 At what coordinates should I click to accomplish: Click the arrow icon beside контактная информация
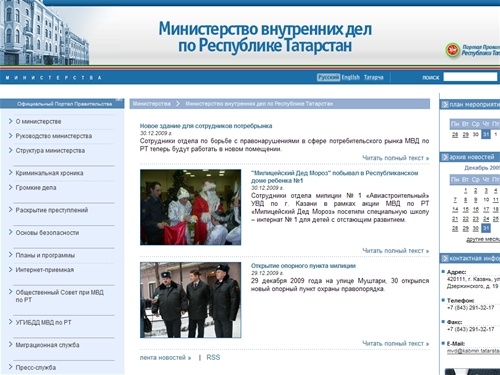(445, 258)
